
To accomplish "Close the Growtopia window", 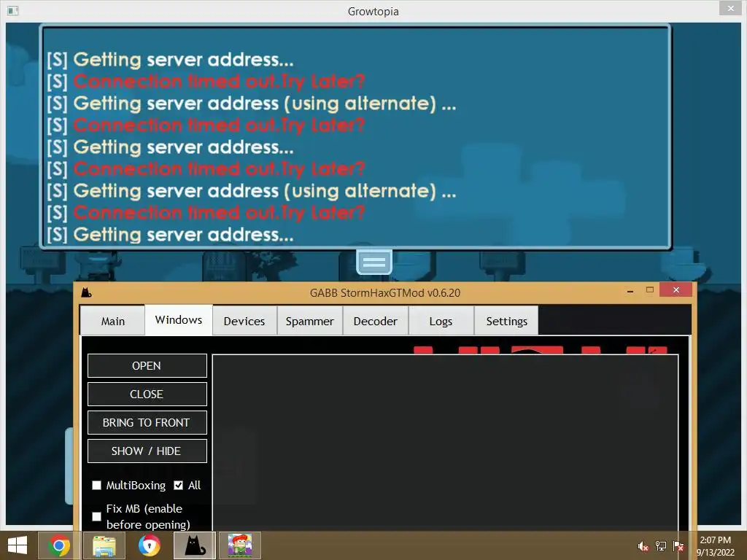I will tap(731, 8).
